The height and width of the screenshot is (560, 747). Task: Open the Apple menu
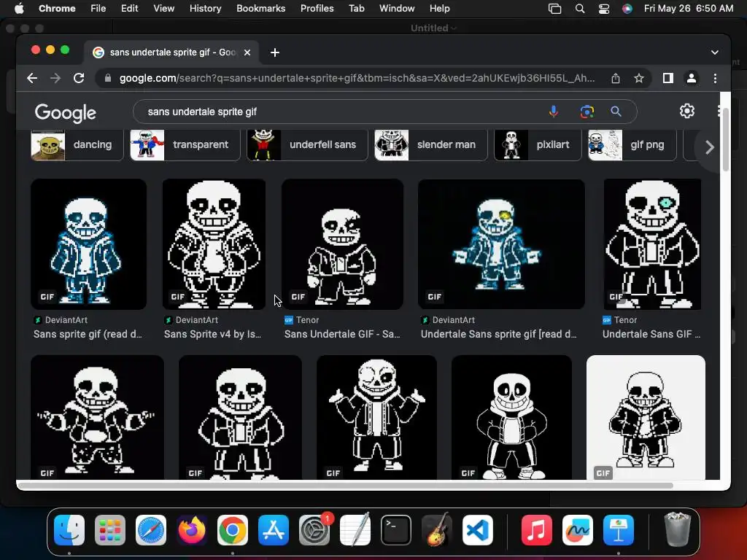point(19,9)
